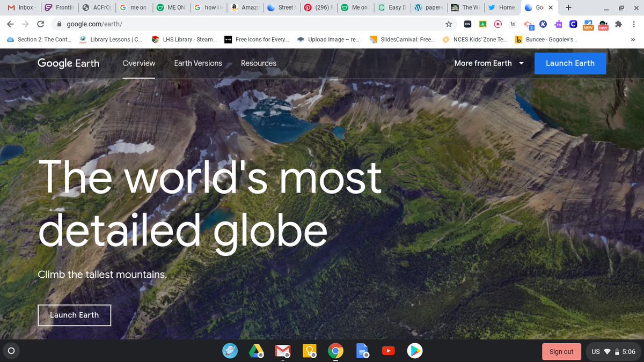Viewport: 644px width, 362px height.
Task: Switch to the Earth Versions nav item
Action: [197, 63]
